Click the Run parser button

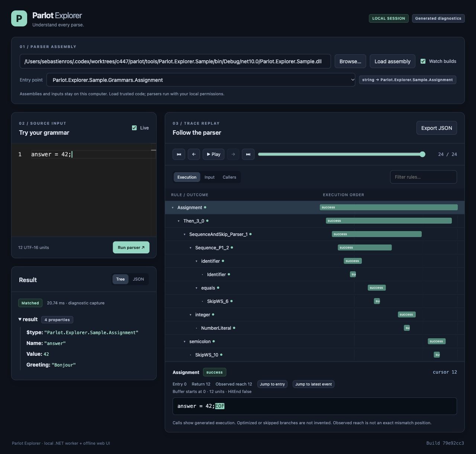pyautogui.click(x=131, y=247)
